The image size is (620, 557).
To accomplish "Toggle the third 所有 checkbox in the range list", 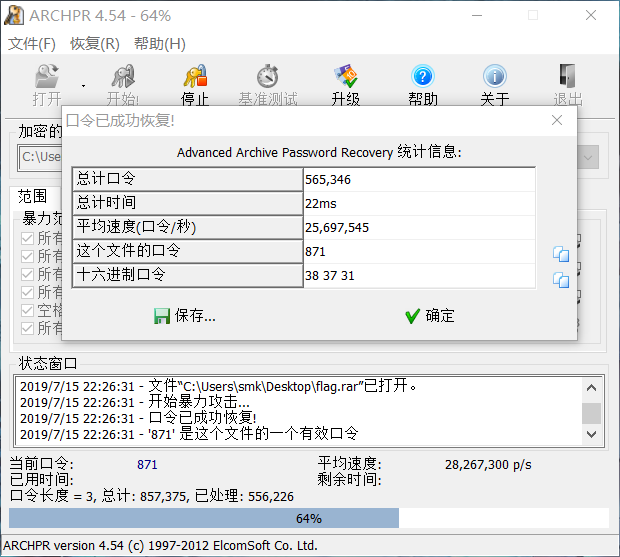I will [x=27, y=274].
